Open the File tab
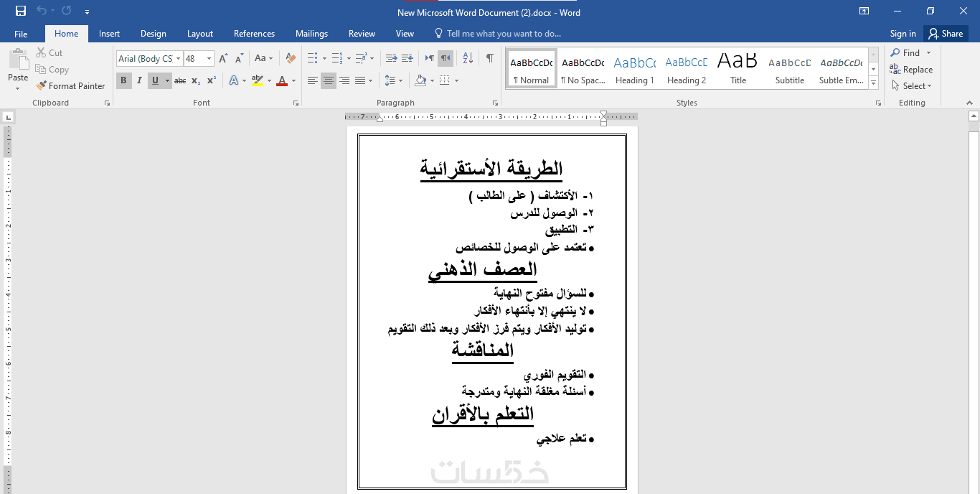This screenshot has width=980, height=494. tap(21, 34)
